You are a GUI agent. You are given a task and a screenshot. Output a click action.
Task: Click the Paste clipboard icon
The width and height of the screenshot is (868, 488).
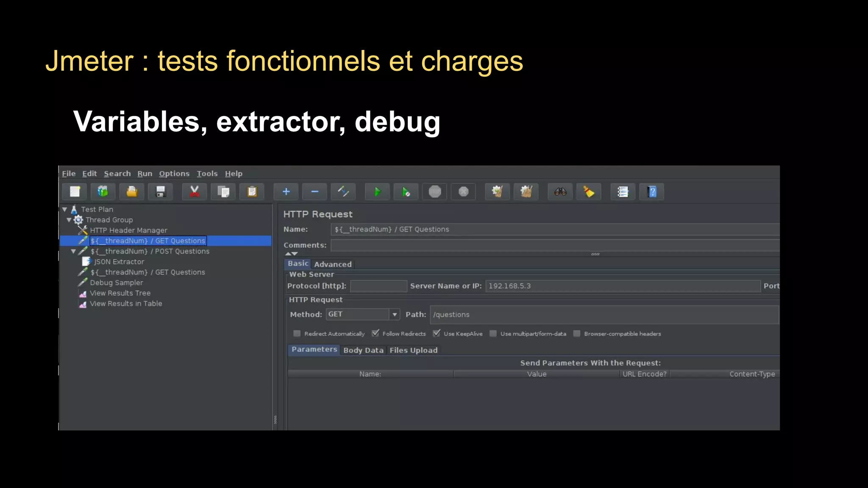pyautogui.click(x=252, y=192)
